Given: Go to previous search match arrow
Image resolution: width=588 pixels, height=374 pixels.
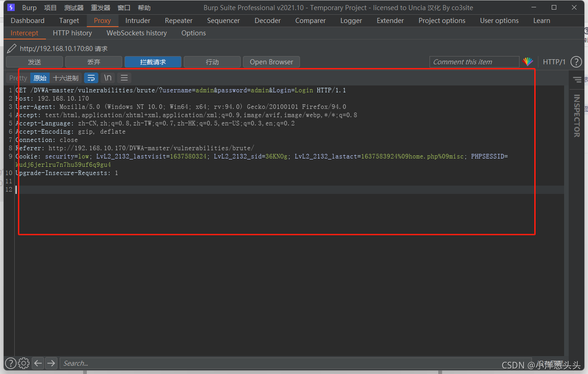Looking at the screenshot, I should pos(38,363).
